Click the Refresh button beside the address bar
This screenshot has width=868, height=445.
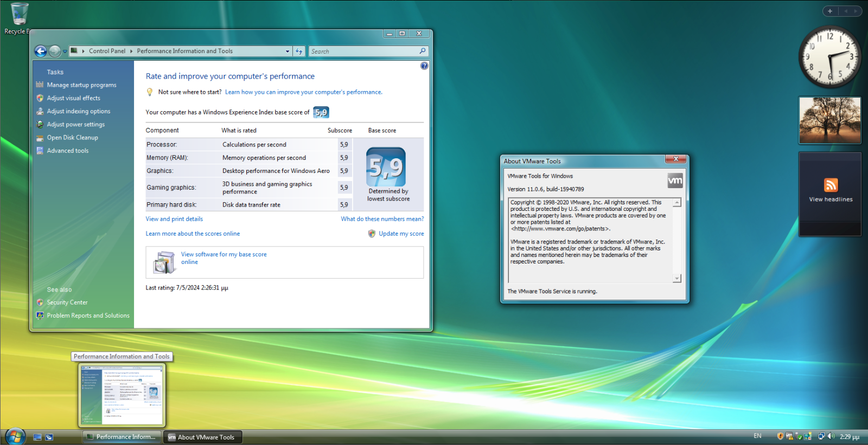click(x=299, y=51)
